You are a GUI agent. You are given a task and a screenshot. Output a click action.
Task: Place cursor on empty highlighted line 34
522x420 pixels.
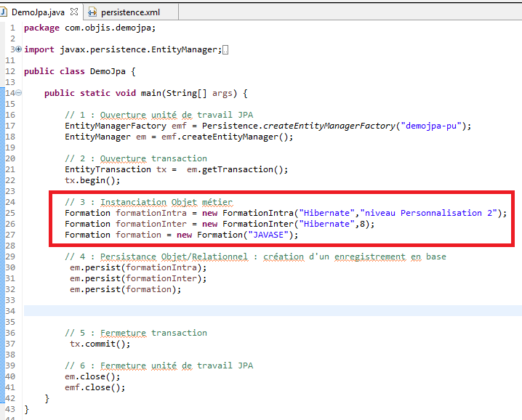(218, 311)
